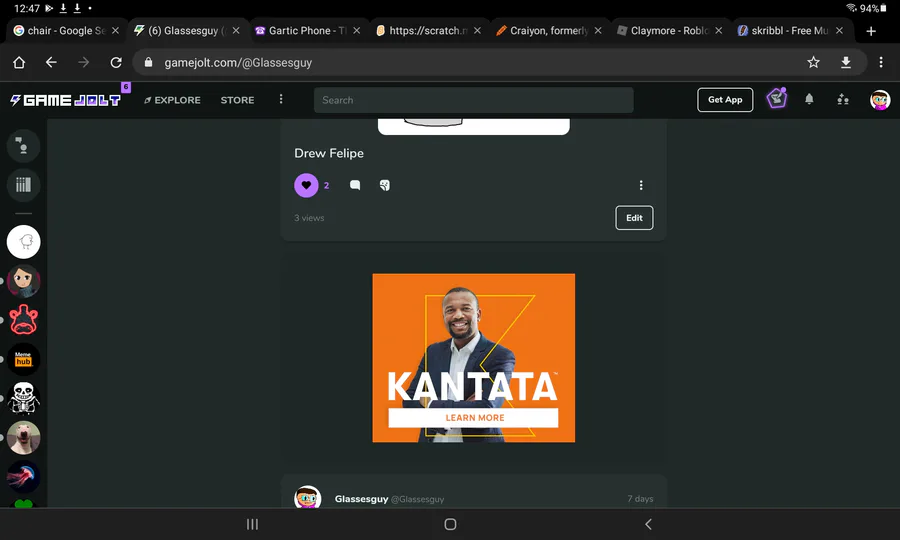The height and width of the screenshot is (540, 900).
Task: Open a new browser tab
Action: click(x=871, y=31)
